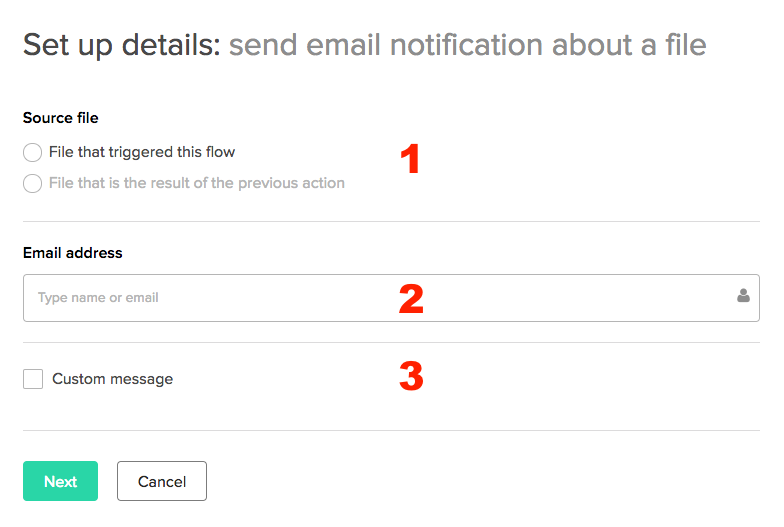The image size is (784, 527).
Task: Click the 'File that triggered this flow' label text
Action: pyautogui.click(x=142, y=152)
